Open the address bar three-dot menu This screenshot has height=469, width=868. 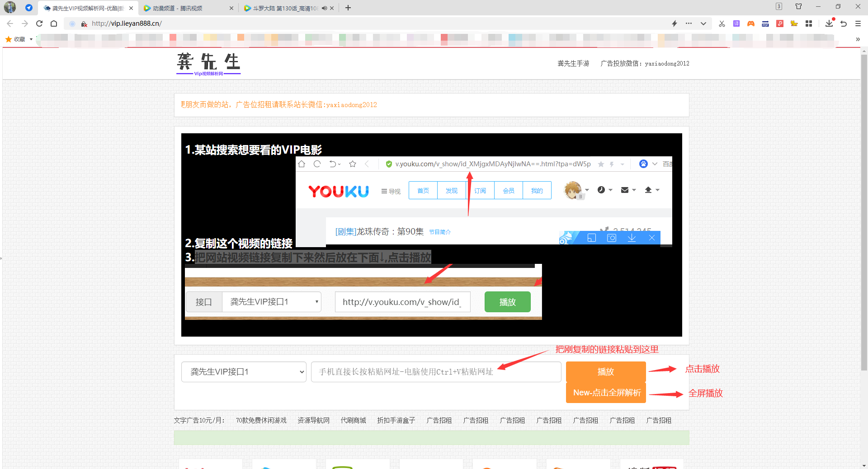pos(689,23)
